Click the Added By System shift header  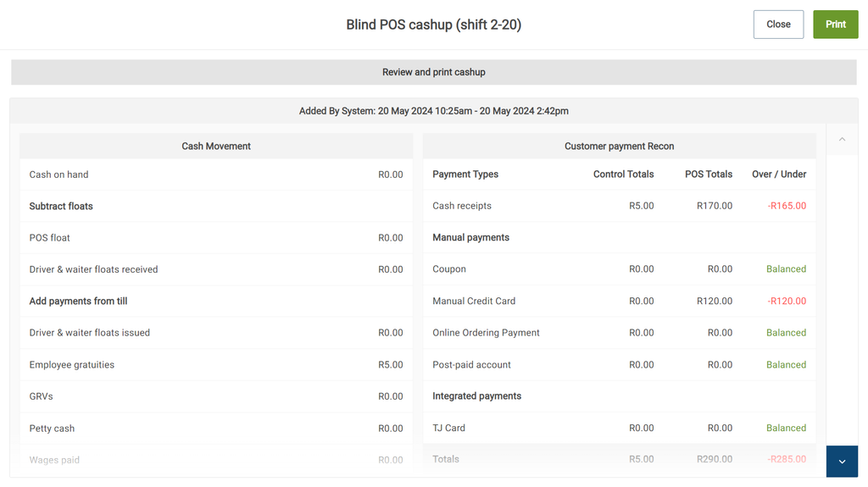[x=433, y=111]
